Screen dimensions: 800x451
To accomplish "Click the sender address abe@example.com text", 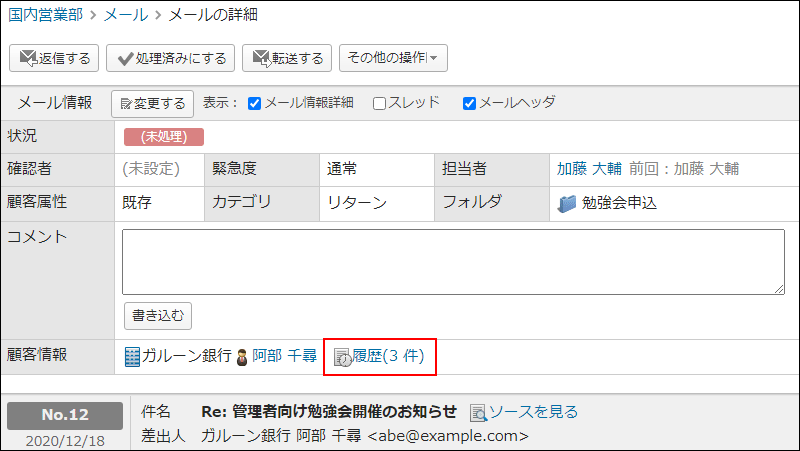I will 448,436.
